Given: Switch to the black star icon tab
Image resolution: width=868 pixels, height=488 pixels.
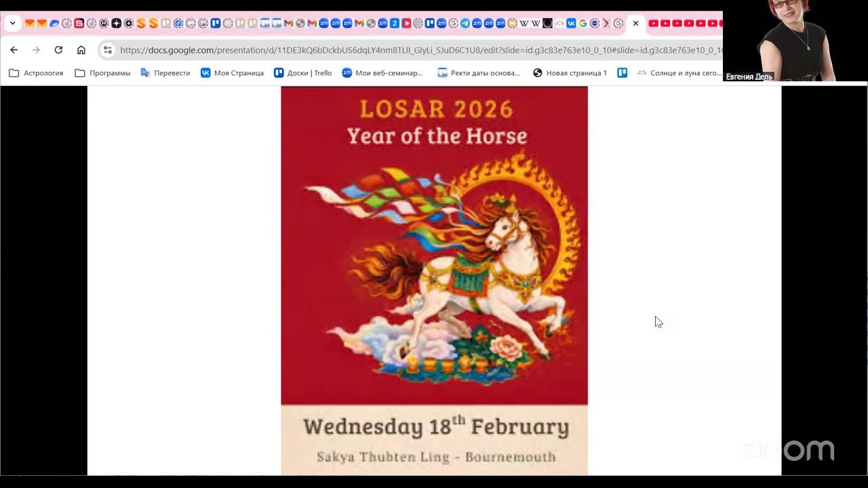Looking at the screenshot, I should (x=116, y=23).
